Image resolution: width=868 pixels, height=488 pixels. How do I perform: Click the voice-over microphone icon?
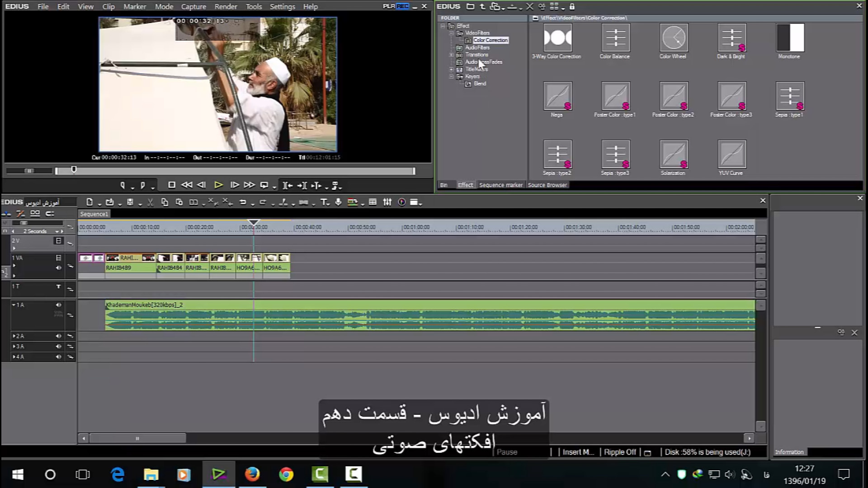(x=338, y=202)
